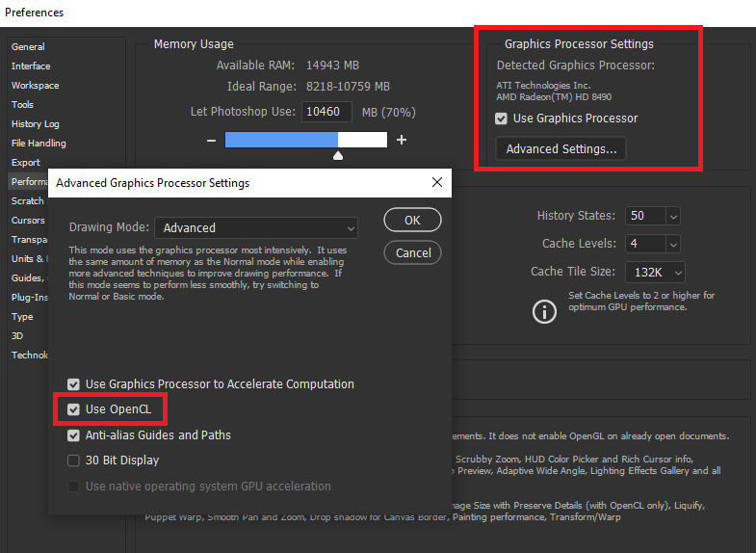Click the minus icon of the memory slider
The height and width of the screenshot is (553, 756).
click(x=211, y=141)
